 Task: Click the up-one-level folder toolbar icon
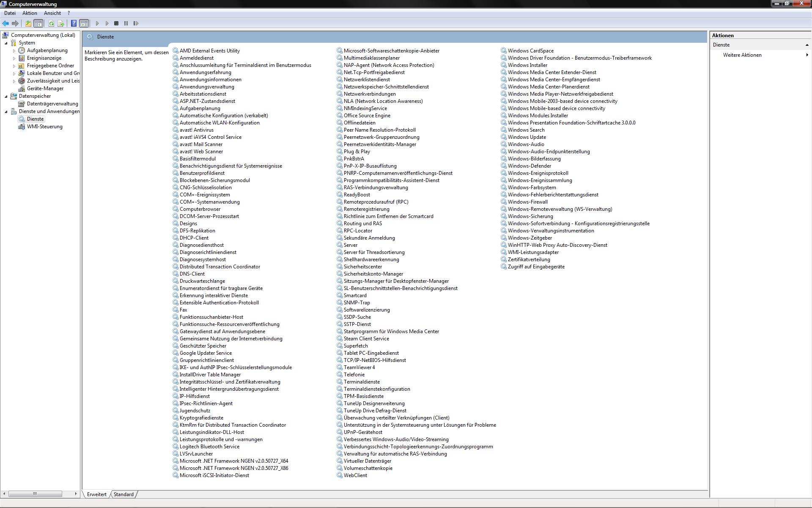tap(28, 24)
